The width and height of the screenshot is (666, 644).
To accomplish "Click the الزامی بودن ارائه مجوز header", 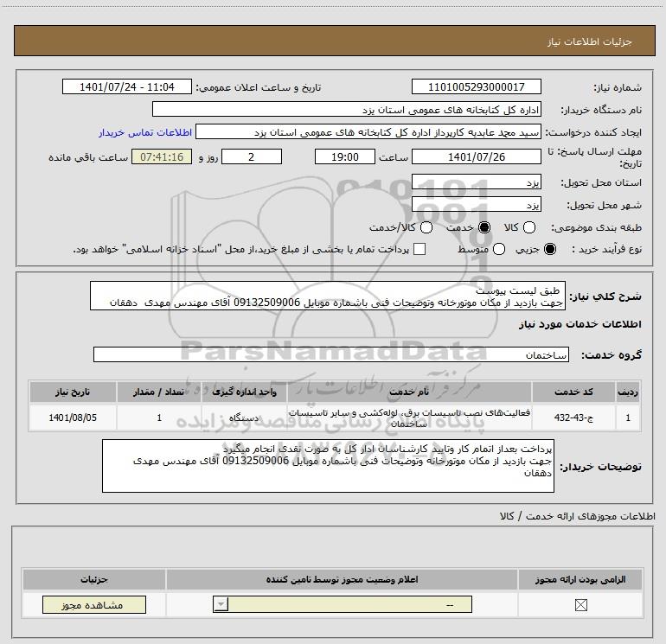I will point(580,579).
